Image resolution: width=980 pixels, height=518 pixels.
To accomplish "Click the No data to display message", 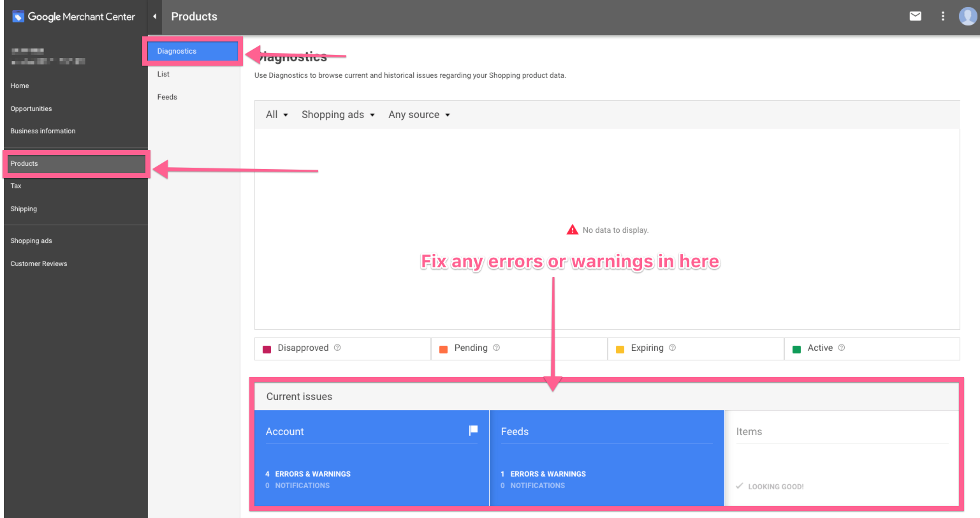I will pyautogui.click(x=615, y=230).
